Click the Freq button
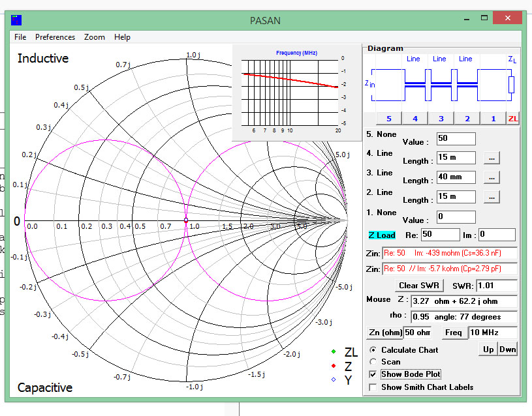The image size is (532, 416). click(x=454, y=333)
